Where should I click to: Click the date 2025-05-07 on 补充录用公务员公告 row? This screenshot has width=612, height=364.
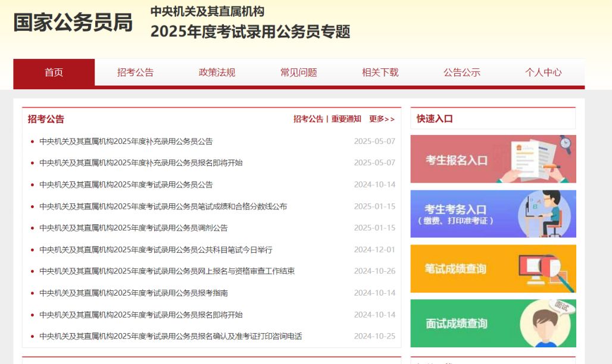click(x=374, y=141)
